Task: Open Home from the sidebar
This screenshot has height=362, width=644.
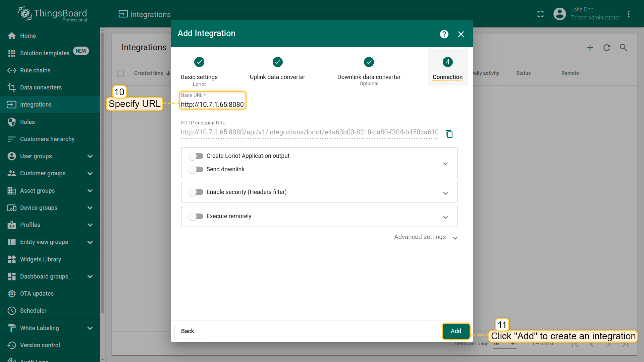Action: tap(50, 36)
